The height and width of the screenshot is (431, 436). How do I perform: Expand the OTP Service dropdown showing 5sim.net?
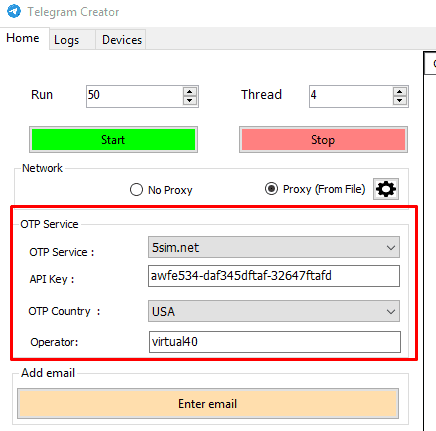[x=274, y=247]
